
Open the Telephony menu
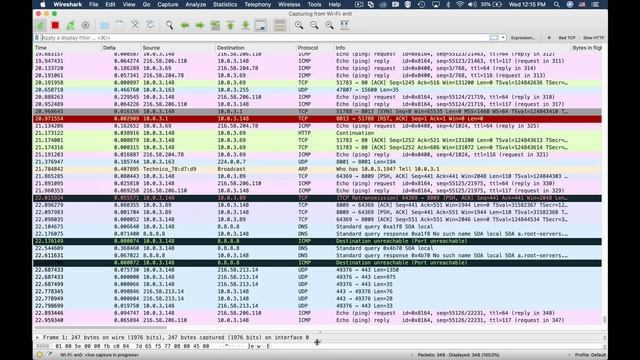tap(258, 4)
